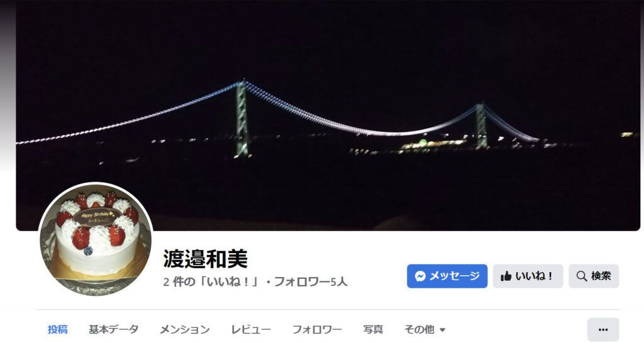Like the page with いいね！ button
Image resolution: width=644 pixels, height=343 pixels.
click(x=528, y=276)
